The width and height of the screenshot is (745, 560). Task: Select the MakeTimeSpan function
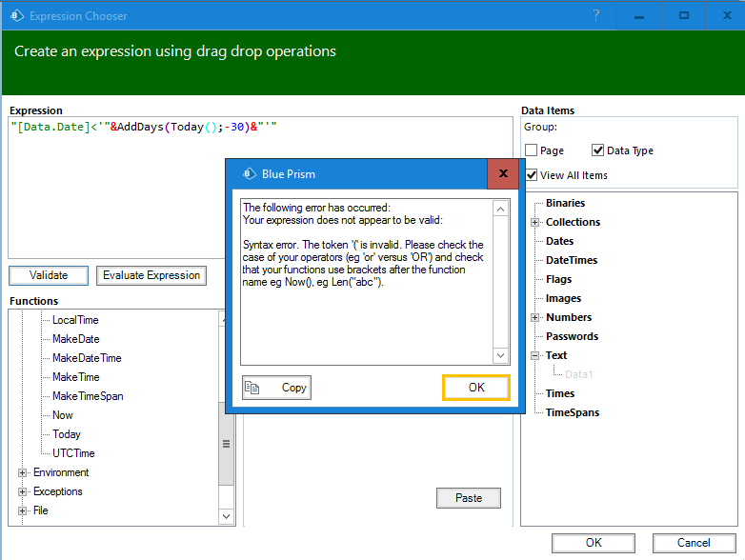point(88,396)
